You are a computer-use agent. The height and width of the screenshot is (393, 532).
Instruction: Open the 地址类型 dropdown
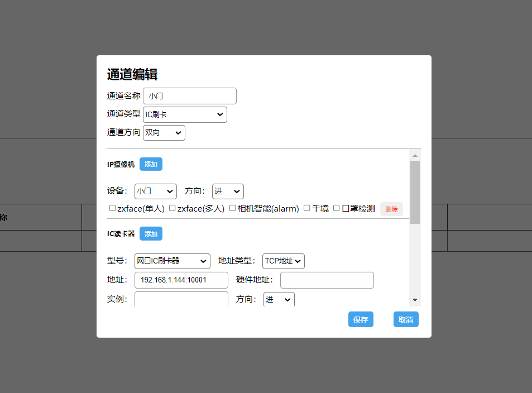pos(283,261)
